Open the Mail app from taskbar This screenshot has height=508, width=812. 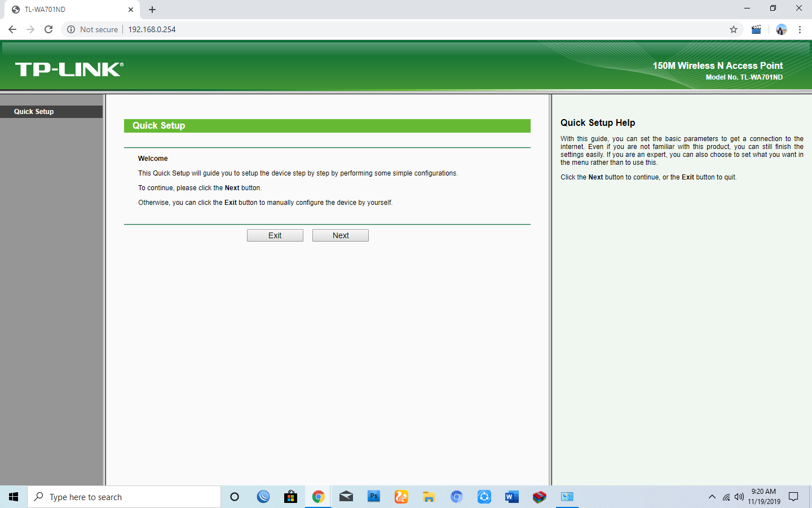click(x=346, y=497)
